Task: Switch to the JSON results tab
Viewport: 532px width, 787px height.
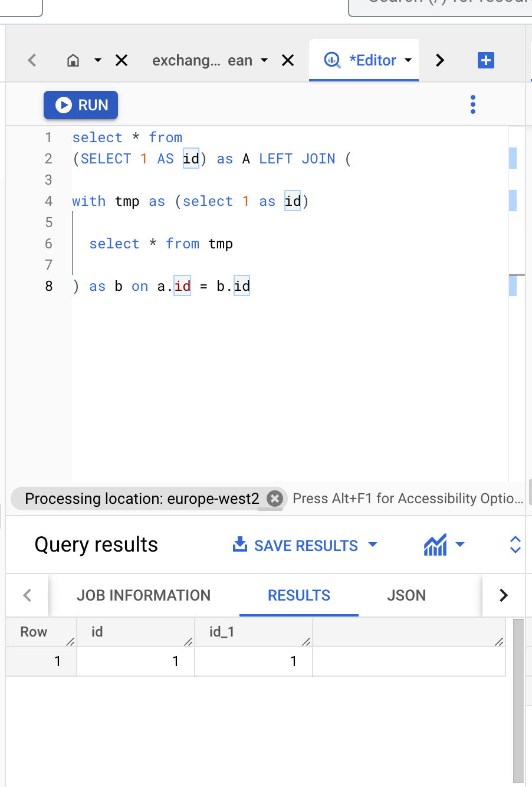Action: click(x=406, y=595)
